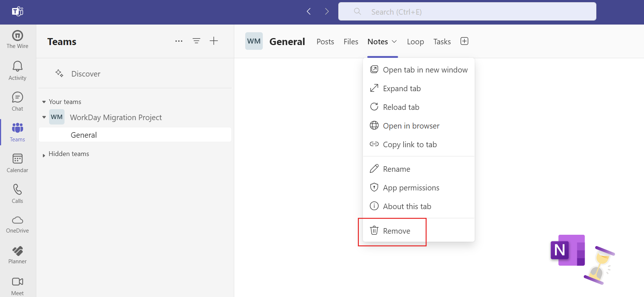Click the search magnifier icon
This screenshot has width=644, height=297.
(357, 12)
